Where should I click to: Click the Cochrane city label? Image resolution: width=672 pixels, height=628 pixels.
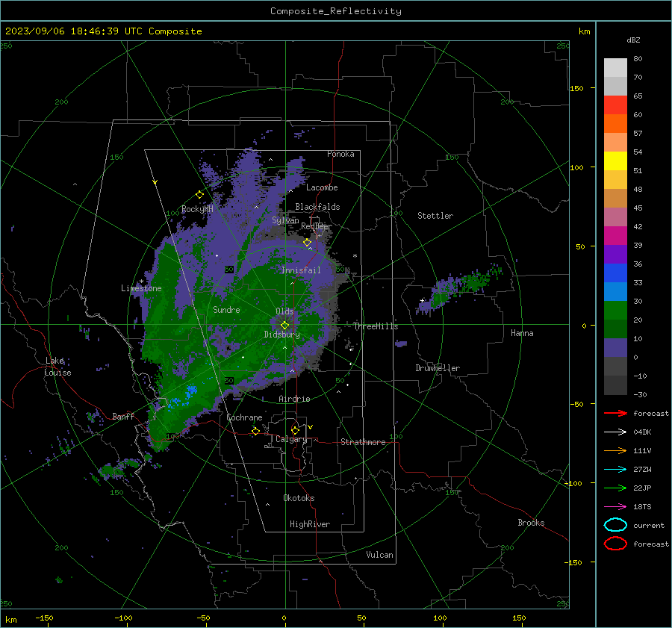pyautogui.click(x=244, y=417)
